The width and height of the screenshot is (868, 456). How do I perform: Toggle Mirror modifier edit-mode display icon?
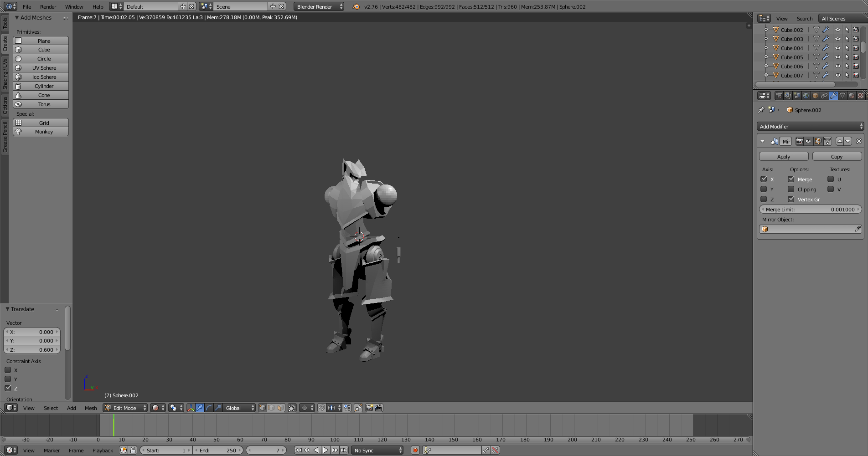click(x=818, y=142)
